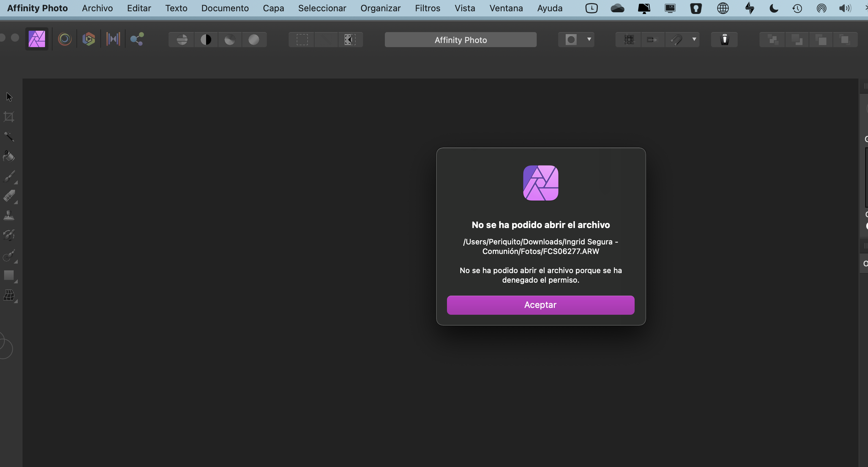Open the Snapping options dropdown arrow
The image size is (868, 467).
click(x=694, y=40)
